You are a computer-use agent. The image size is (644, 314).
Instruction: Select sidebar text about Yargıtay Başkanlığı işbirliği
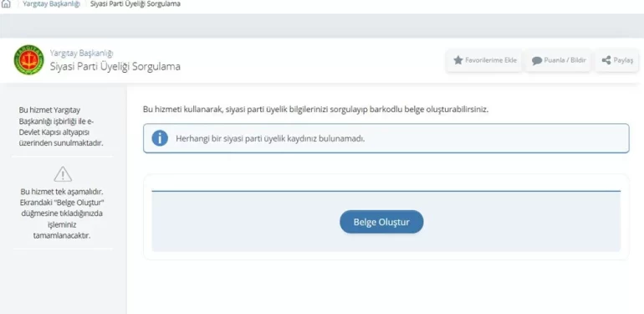pos(61,126)
